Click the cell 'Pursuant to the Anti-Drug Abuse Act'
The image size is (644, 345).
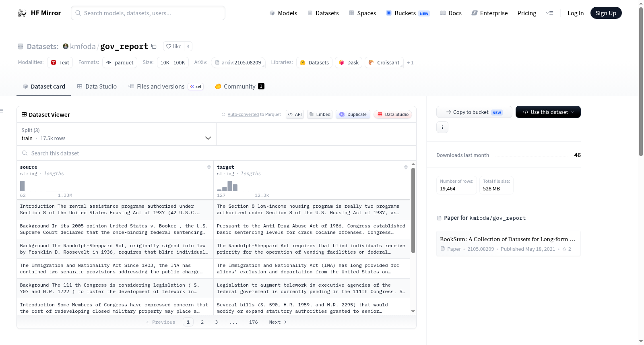(312, 229)
